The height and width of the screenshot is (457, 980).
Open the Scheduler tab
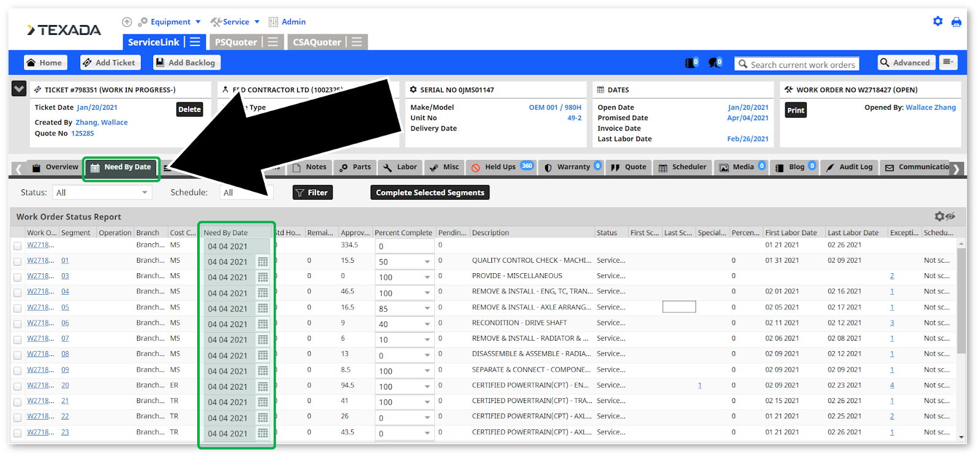[x=682, y=167]
